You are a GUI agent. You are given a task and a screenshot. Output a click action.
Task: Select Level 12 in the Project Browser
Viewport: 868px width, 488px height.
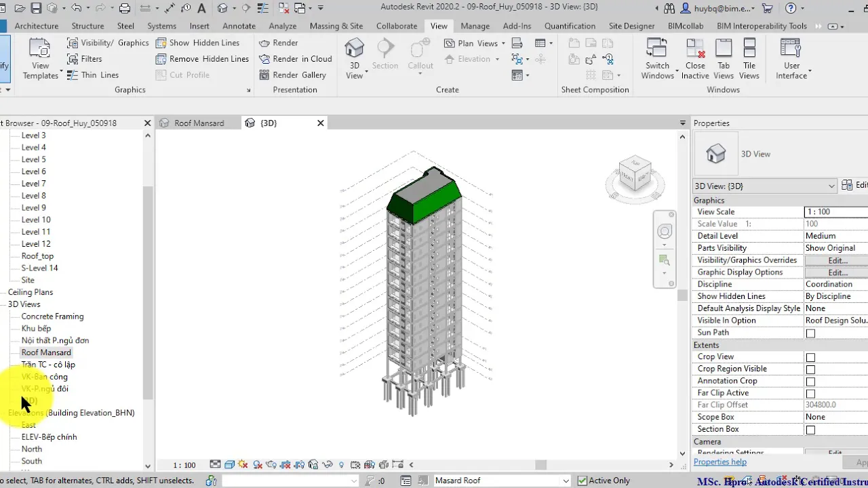[36, 244]
